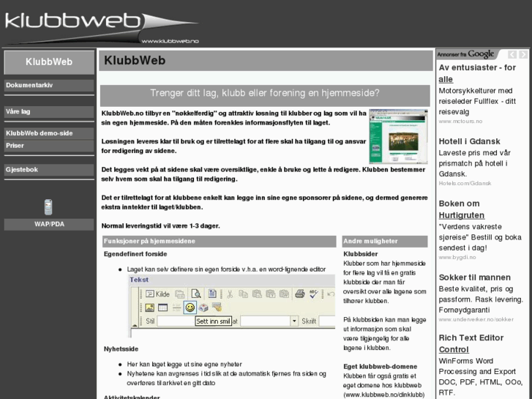This screenshot has width=532, height=399.
Task: Click the green website screenshot thumbnail
Action: pyautogui.click(x=398, y=136)
